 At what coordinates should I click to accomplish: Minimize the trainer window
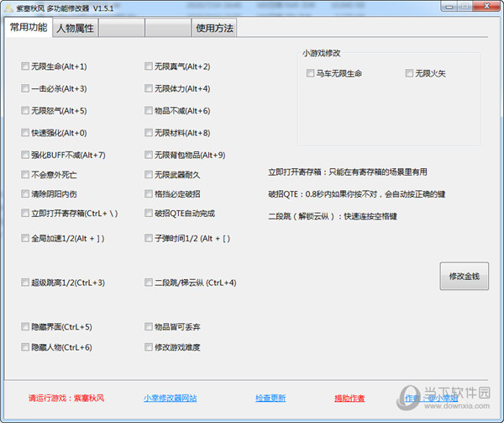point(449,7)
